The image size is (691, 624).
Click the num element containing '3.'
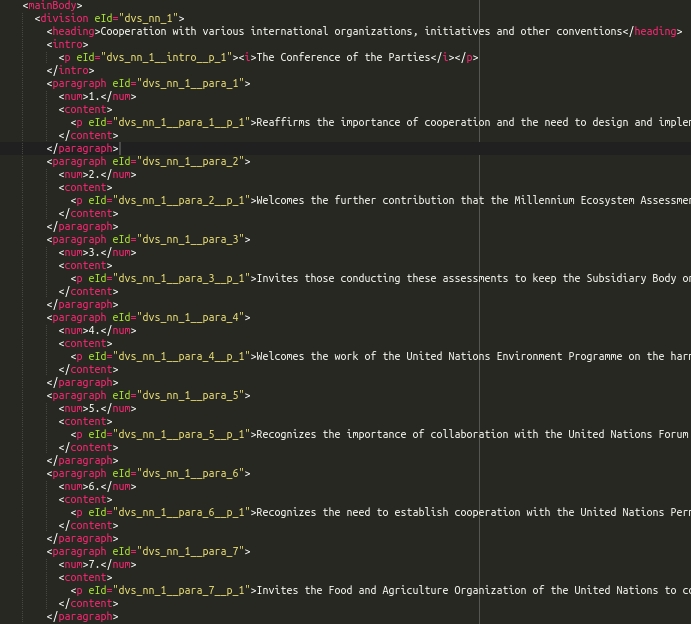click(x=97, y=252)
